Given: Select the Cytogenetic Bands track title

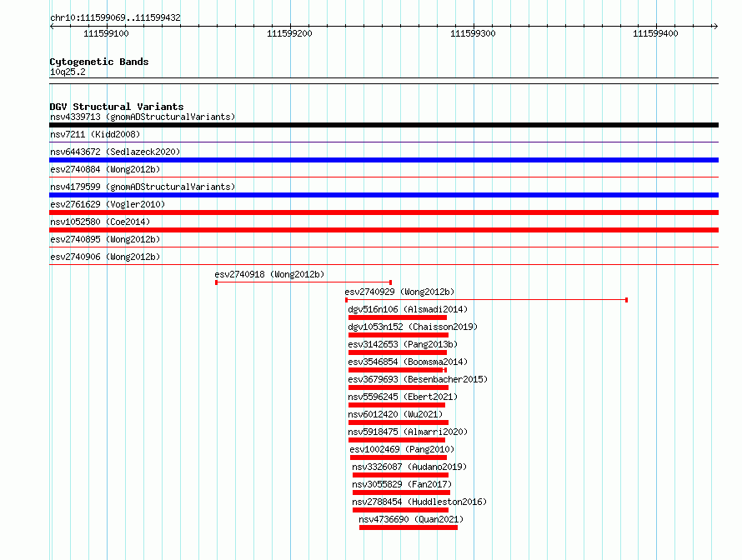Looking at the screenshot, I should coord(99,62).
